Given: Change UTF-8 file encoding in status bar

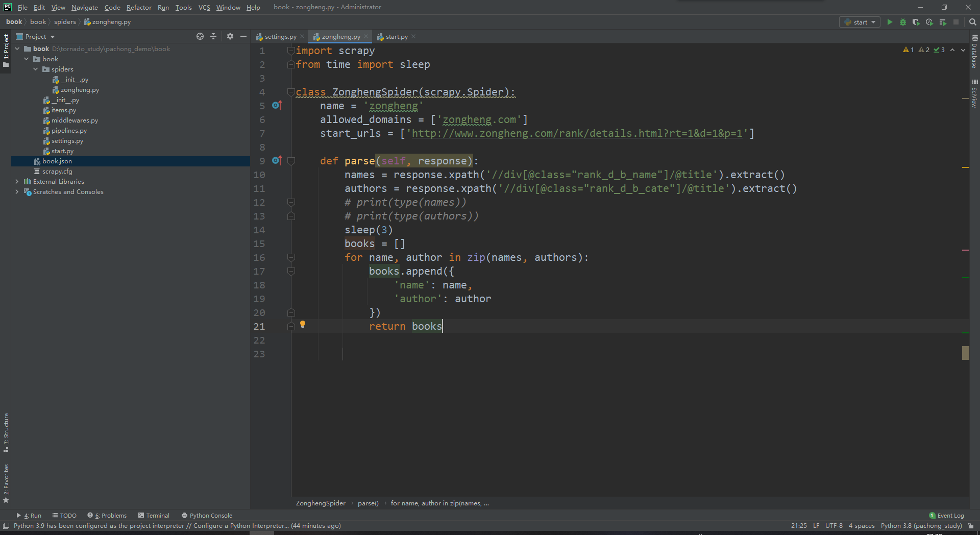Looking at the screenshot, I should (834, 526).
